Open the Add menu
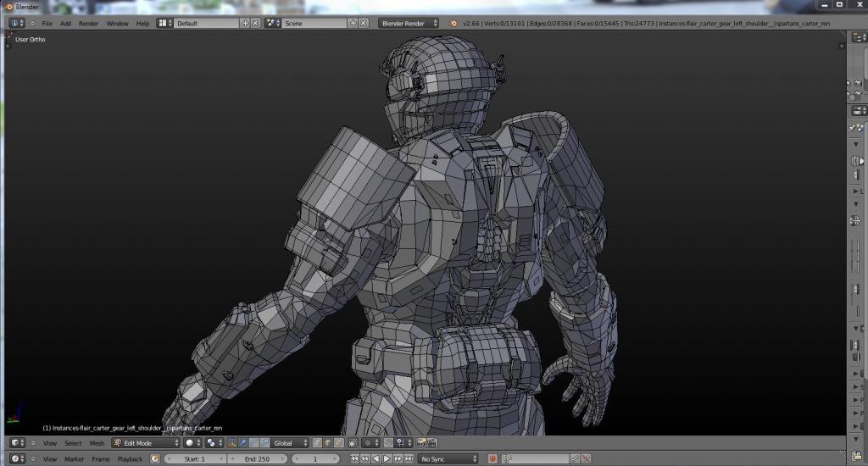This screenshot has height=466, width=868. pyautogui.click(x=65, y=23)
